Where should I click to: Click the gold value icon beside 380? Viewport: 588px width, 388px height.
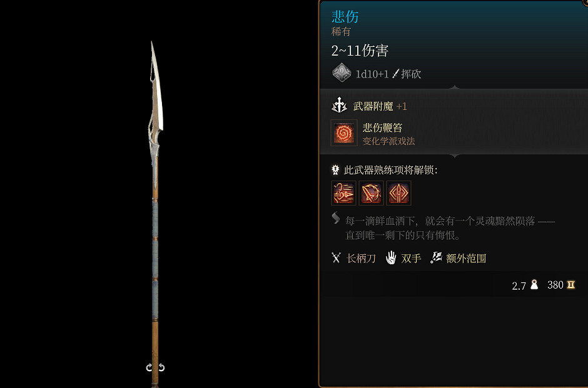tap(570, 285)
